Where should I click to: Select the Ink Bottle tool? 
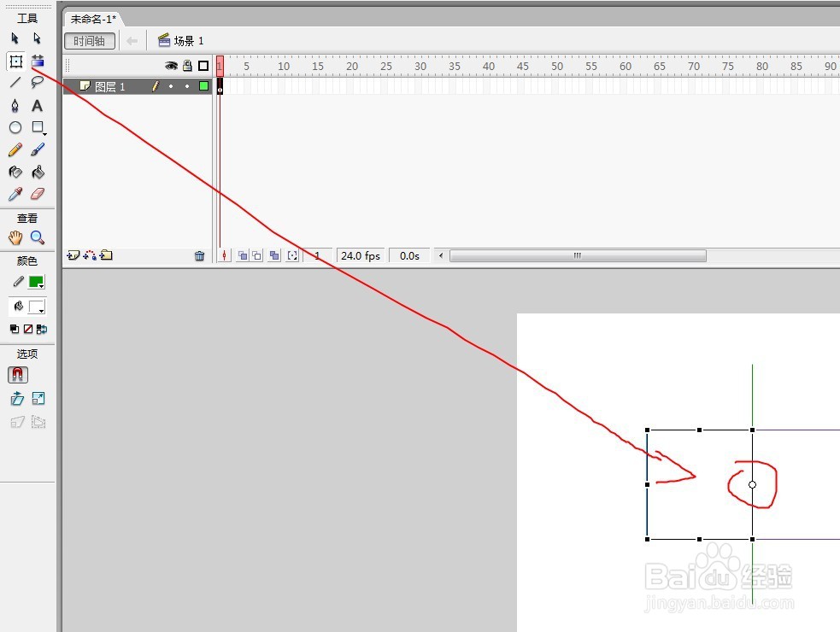(15, 172)
